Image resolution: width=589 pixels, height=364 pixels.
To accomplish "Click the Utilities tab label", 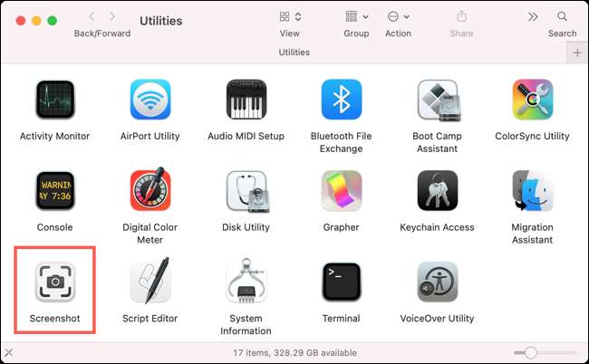I will (294, 53).
